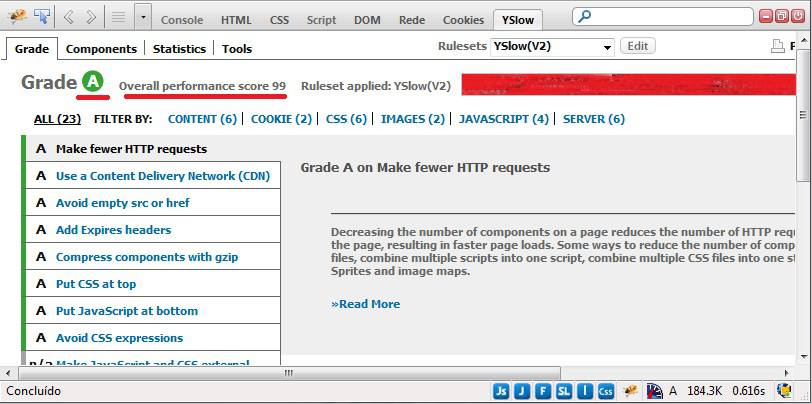Select the Put JavaScript at bottom rule
The width and height of the screenshot is (812, 404).
point(153,310)
